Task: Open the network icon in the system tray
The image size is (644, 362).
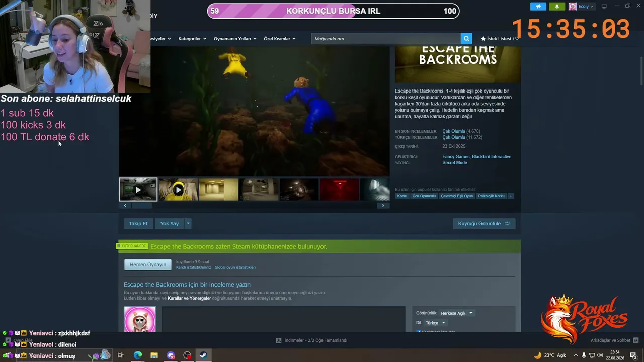Action: [592, 355]
